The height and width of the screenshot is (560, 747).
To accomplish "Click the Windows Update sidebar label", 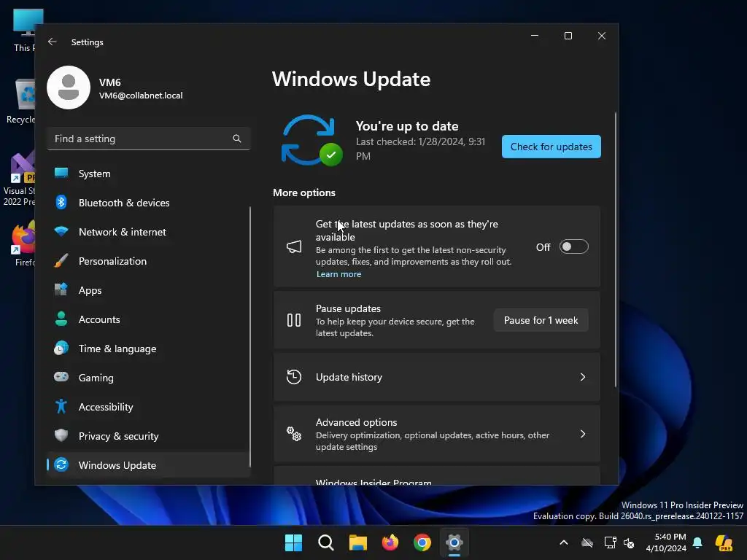I will (117, 465).
